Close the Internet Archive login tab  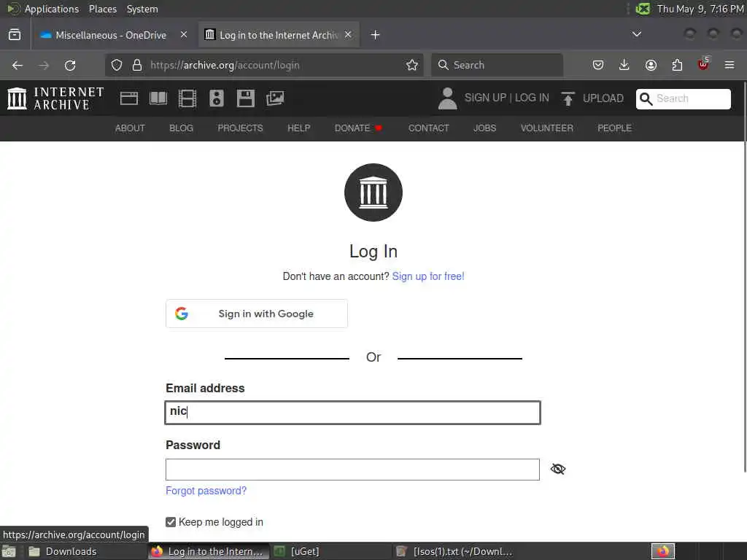pos(348,35)
